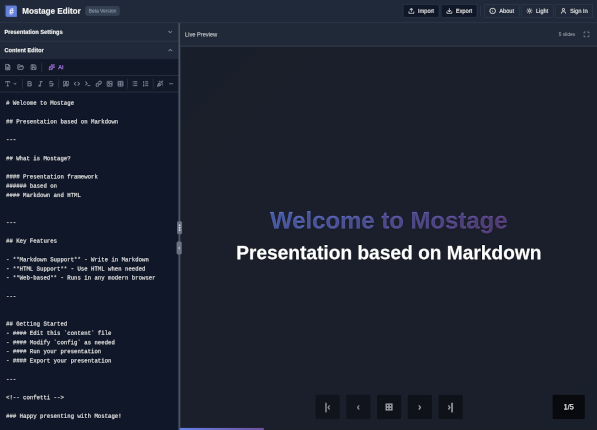Go to the previous slide
This screenshot has width=597, height=430.
[358, 407]
